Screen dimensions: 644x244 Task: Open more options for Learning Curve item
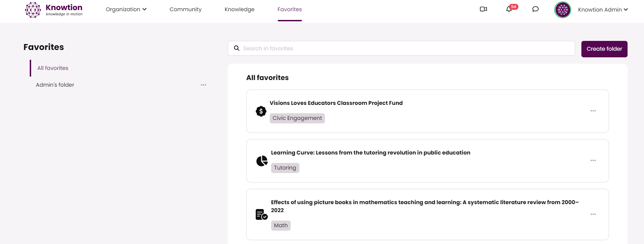[x=593, y=160]
